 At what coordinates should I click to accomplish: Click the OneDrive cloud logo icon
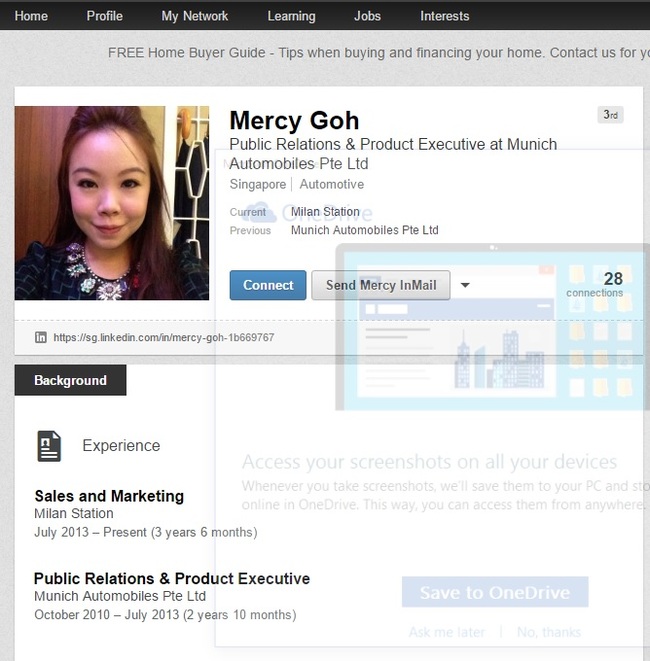pyautogui.click(x=261, y=211)
